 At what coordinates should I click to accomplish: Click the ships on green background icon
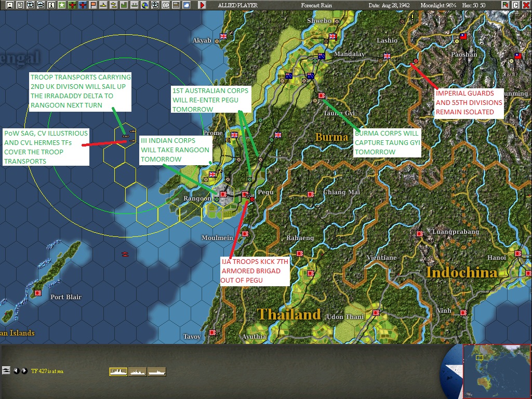135,5
